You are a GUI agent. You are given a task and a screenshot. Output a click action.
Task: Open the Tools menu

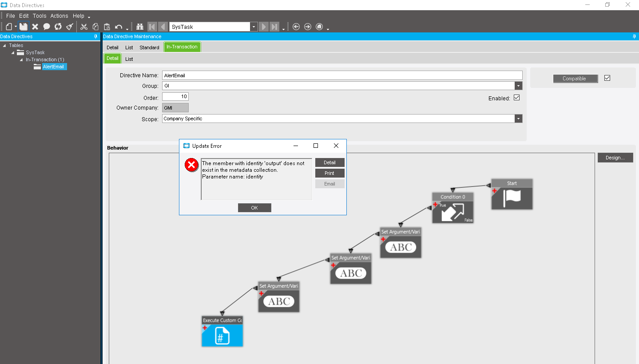(40, 16)
